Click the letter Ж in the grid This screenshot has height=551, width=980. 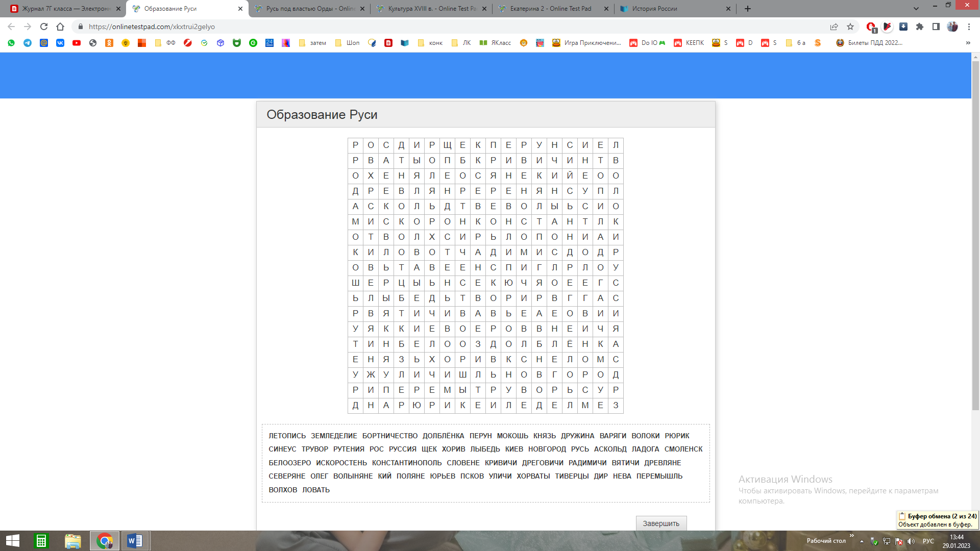pos(371,375)
